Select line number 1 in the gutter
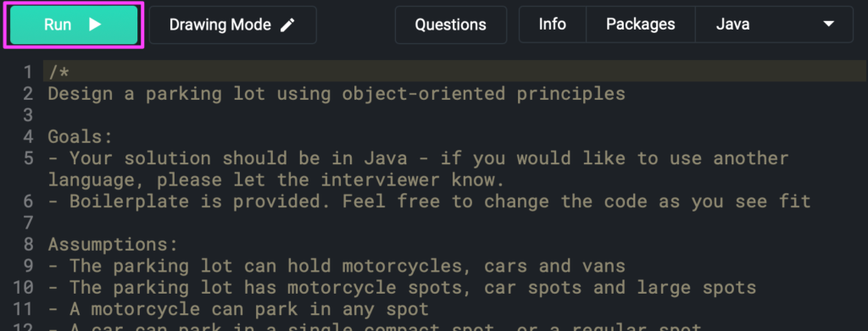 27,72
